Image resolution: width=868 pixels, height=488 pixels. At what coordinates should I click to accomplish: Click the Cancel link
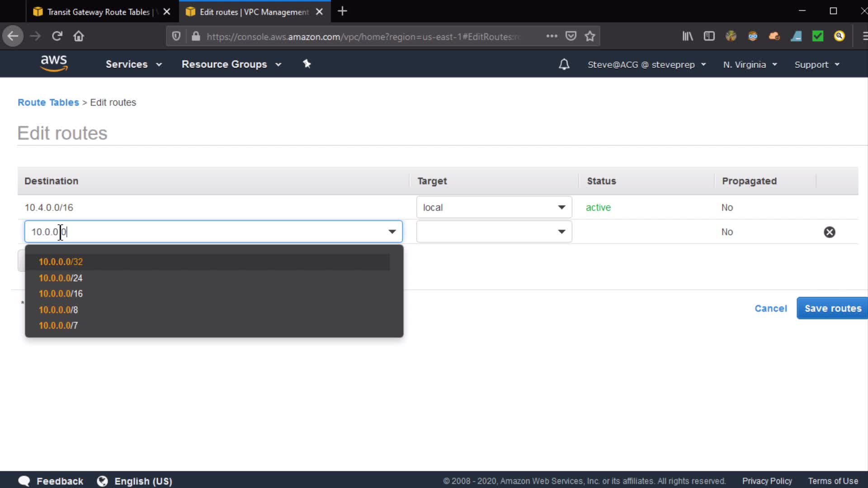(x=770, y=308)
